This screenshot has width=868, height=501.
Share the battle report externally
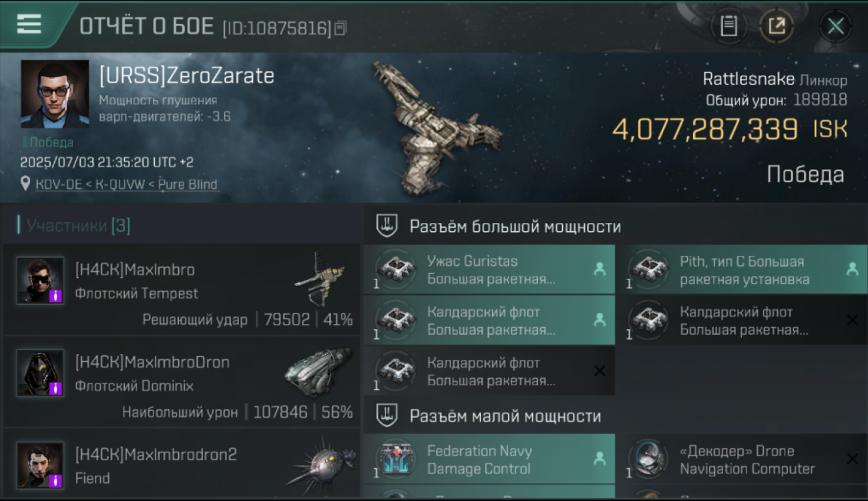click(777, 27)
